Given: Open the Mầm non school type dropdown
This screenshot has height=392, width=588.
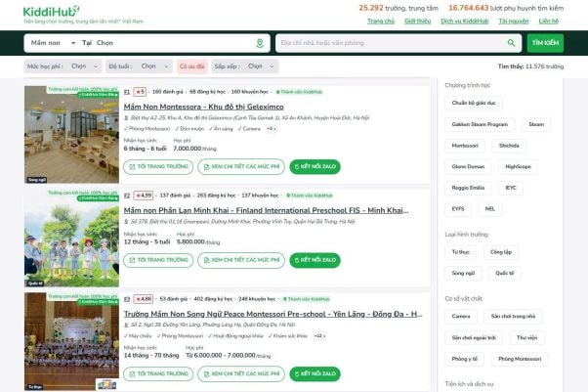Looking at the screenshot, I should pyautogui.click(x=53, y=43).
